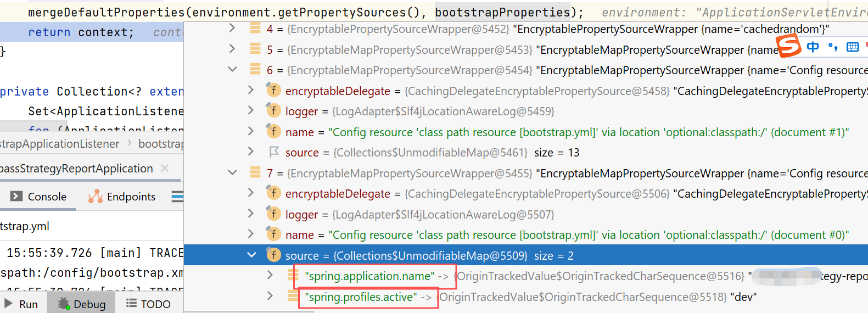Click the flag icon next to source size 13
Viewport: 868px width, 313px height.
point(273,152)
